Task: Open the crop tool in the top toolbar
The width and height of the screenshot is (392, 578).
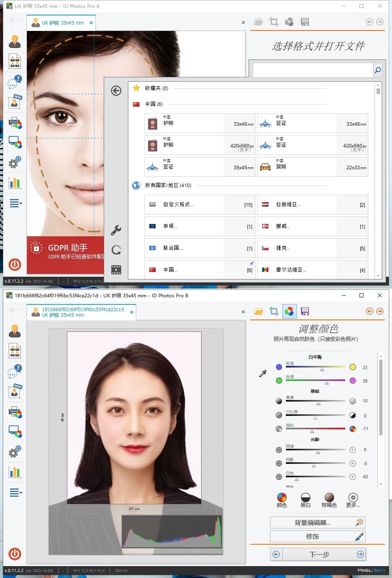Action: pos(274,312)
